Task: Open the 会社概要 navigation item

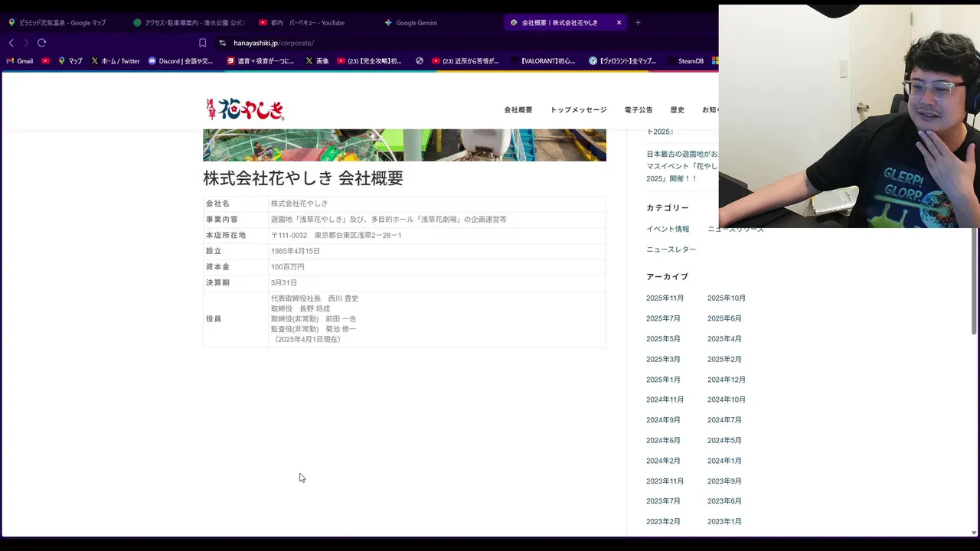Action: (518, 110)
